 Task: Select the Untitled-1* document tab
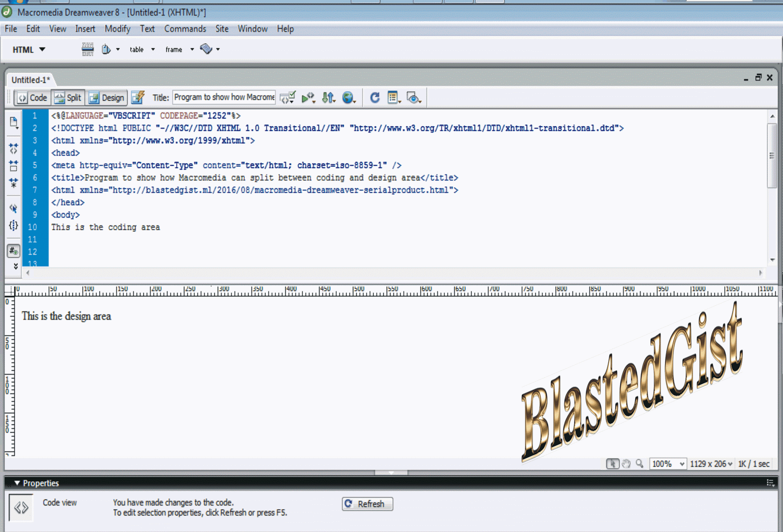pos(30,80)
